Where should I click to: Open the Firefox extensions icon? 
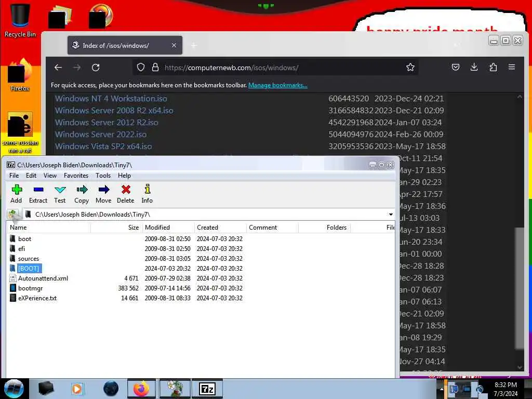click(493, 67)
